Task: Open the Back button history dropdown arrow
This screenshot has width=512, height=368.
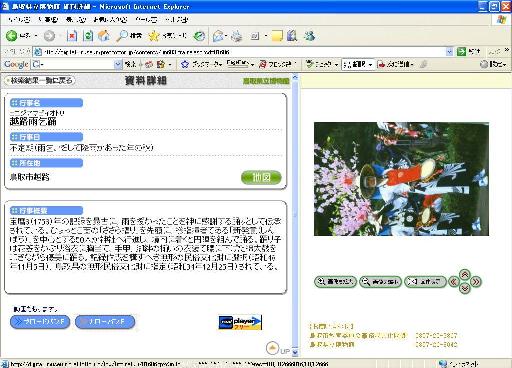Action: click(36, 36)
